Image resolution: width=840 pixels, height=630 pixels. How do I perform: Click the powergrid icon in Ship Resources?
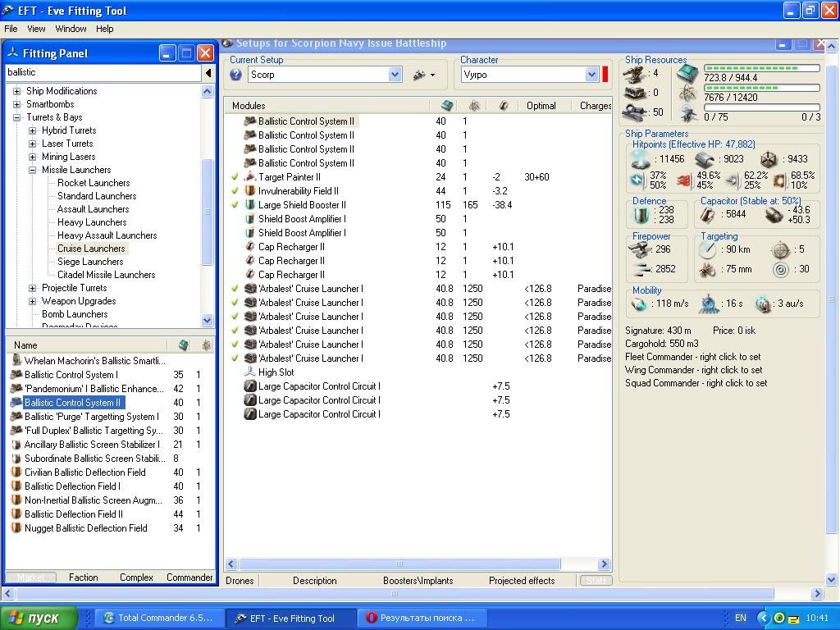coord(687,94)
